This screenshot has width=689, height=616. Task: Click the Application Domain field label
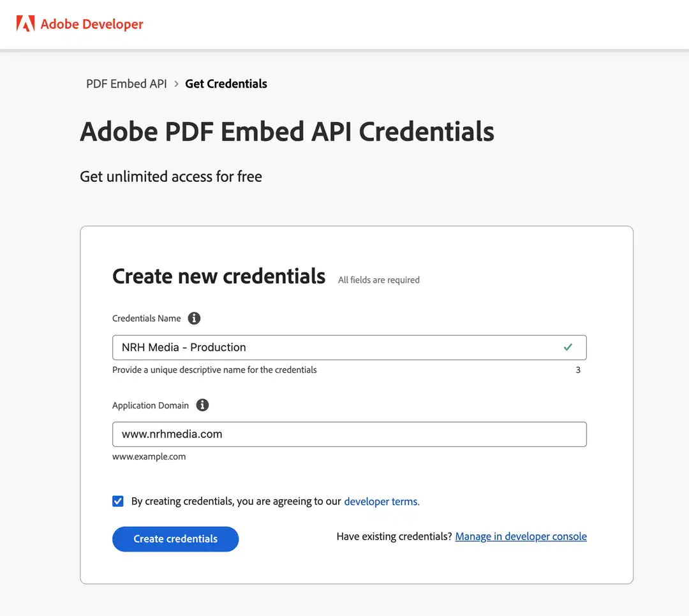click(x=151, y=405)
